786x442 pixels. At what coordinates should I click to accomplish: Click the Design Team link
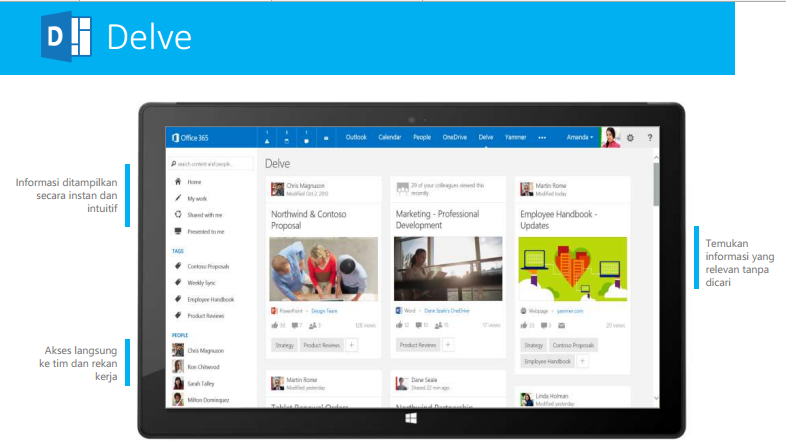click(324, 311)
